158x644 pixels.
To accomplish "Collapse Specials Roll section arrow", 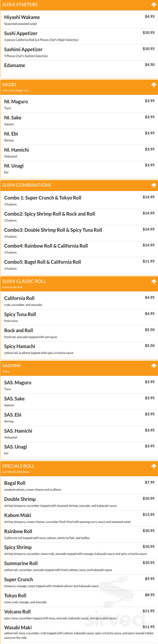I will tap(154, 466).
